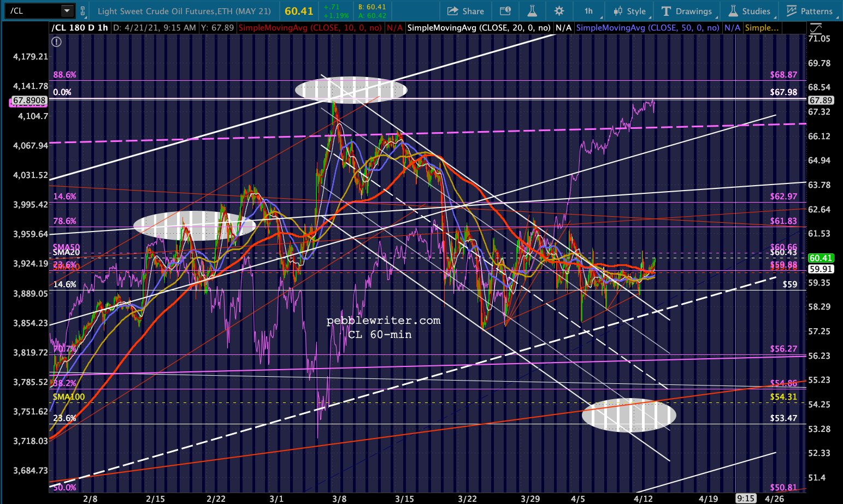This screenshot has height=504, width=843.
Task: Open the order info card icon
Action: (x=505, y=11)
